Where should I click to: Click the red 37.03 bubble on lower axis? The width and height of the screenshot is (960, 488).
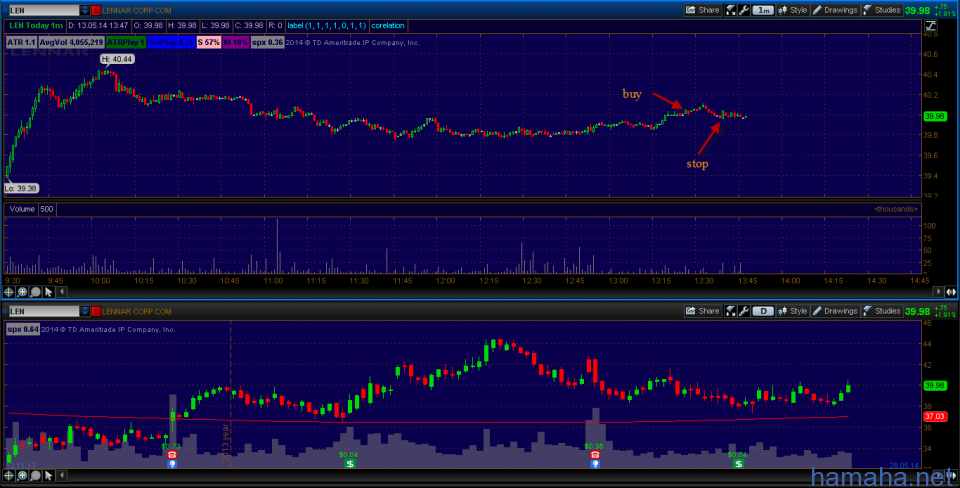[x=935, y=416]
